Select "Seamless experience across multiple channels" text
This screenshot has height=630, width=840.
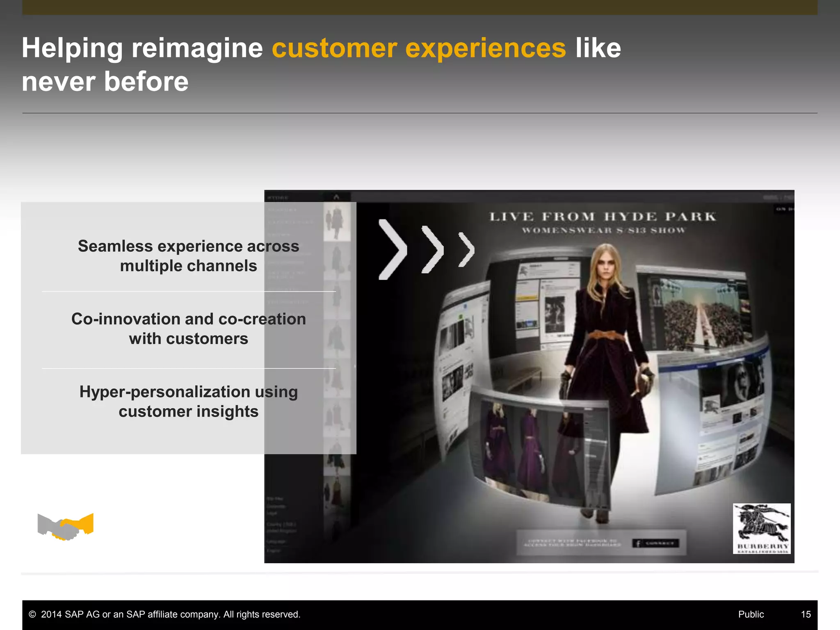[x=189, y=256]
